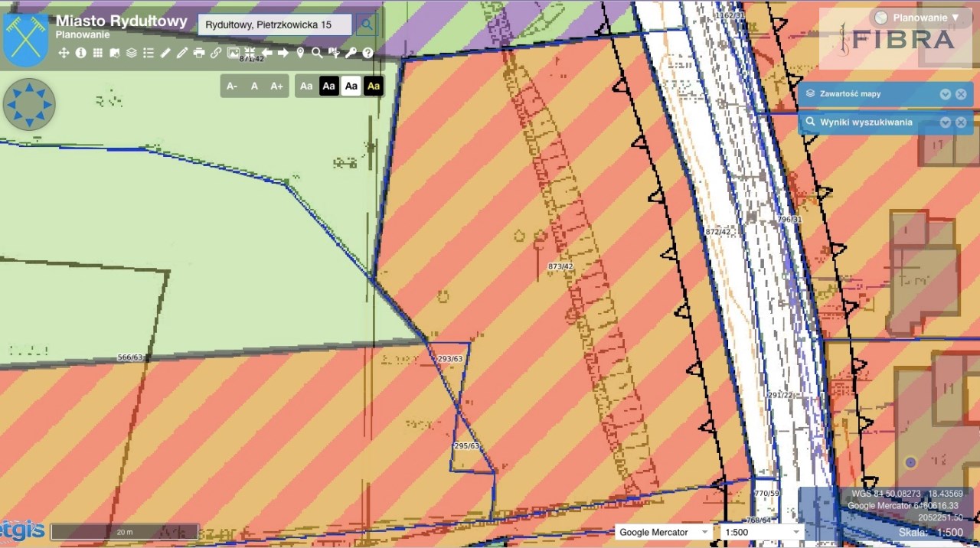This screenshot has height=548, width=980.
Task: Click the info identify tool icon
Action: [x=80, y=53]
